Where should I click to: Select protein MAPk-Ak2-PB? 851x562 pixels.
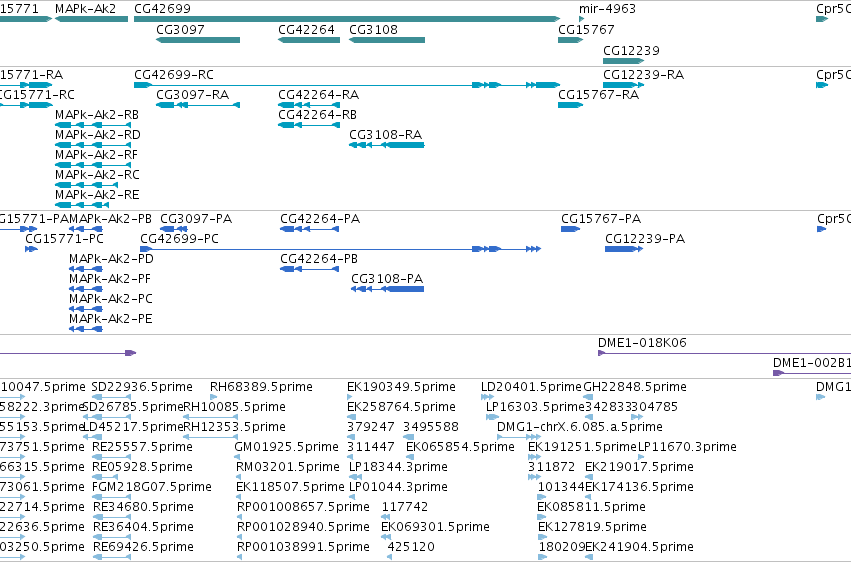(x=86, y=229)
